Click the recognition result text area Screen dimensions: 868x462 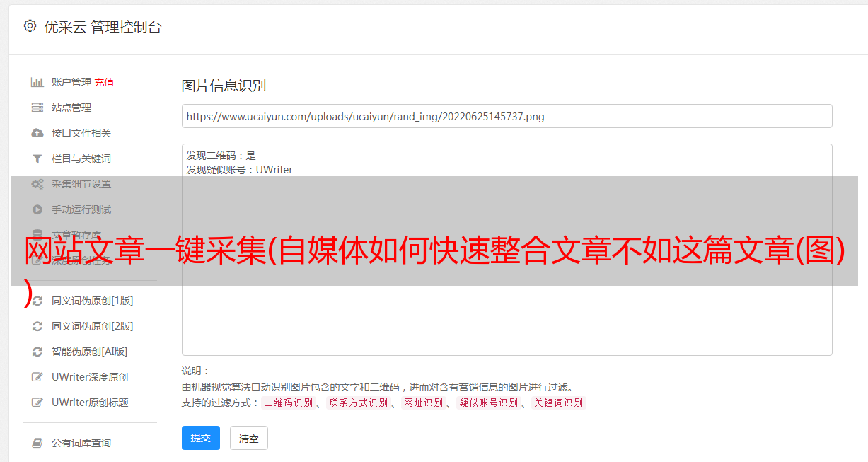tap(507, 250)
